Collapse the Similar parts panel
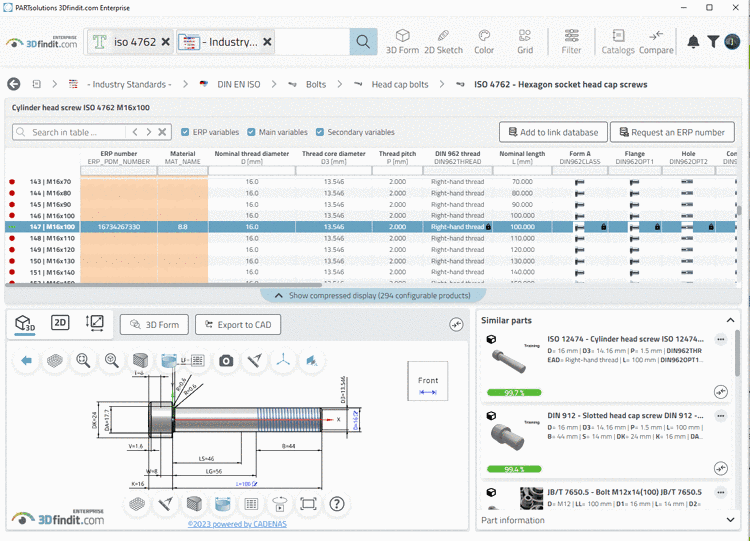The width and height of the screenshot is (750, 541). coord(730,320)
